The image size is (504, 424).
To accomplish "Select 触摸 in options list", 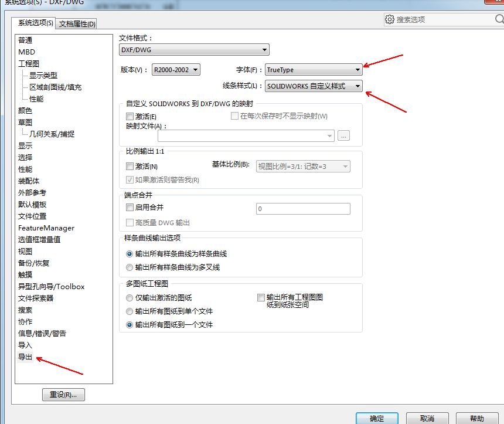I will (x=25, y=275).
